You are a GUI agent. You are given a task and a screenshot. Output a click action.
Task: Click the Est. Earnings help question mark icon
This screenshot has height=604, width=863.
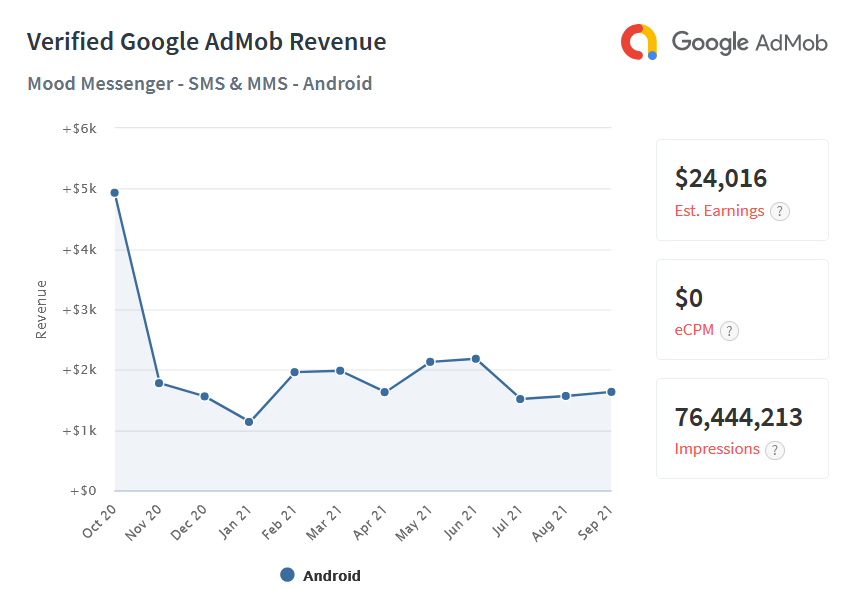pos(779,211)
